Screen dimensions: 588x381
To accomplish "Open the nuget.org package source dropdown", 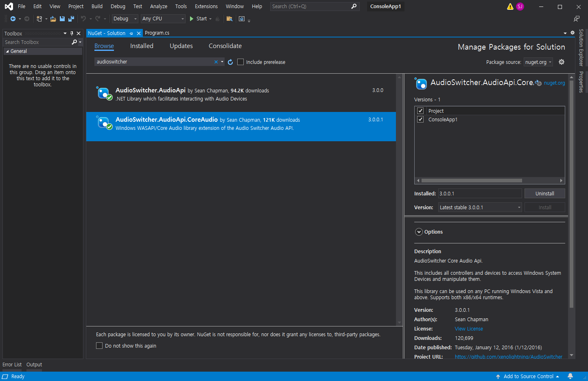I will [538, 62].
